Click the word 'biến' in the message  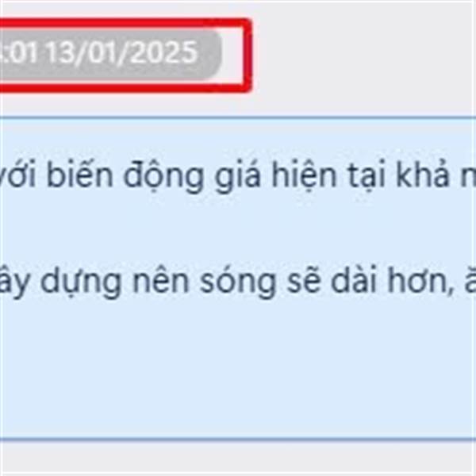point(80,176)
